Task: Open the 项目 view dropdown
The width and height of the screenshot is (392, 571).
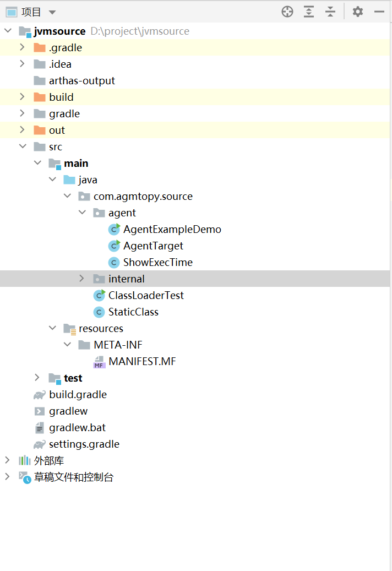Action: click(x=52, y=12)
